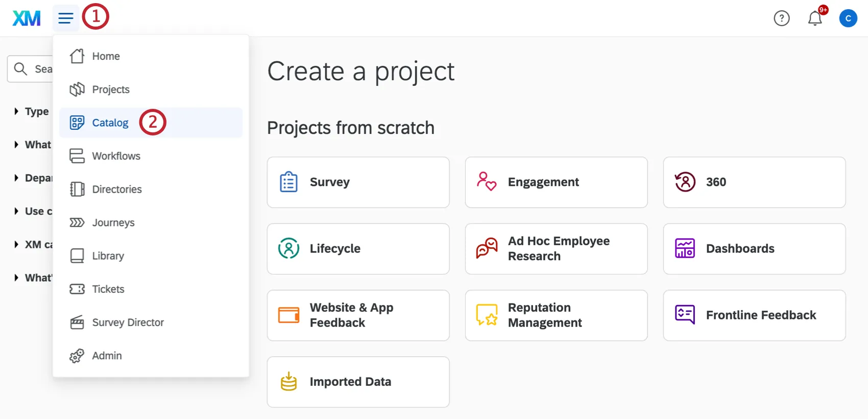Open the hamburger navigation menu
Image resolution: width=868 pixels, height=419 pixels.
(65, 18)
